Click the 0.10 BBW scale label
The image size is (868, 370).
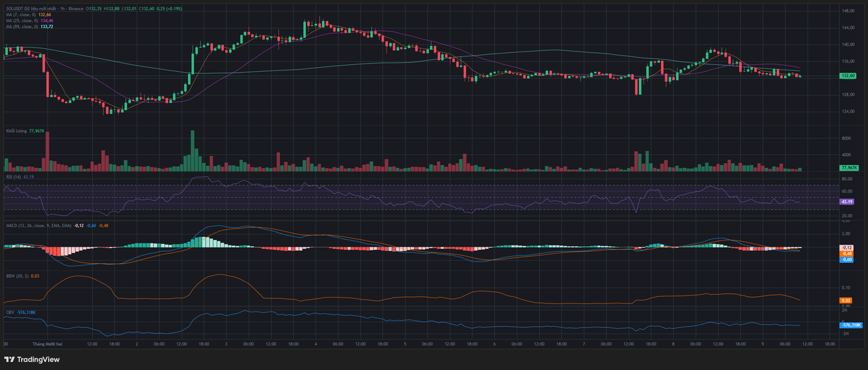pos(846,287)
